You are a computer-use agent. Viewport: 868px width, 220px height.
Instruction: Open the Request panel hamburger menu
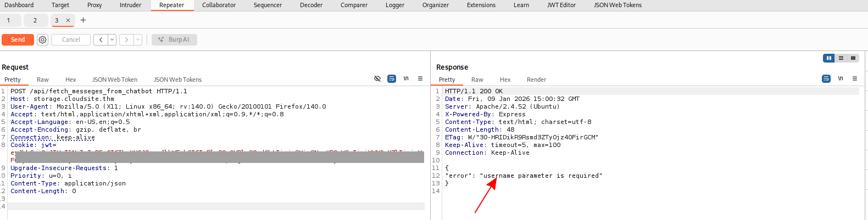[x=420, y=79]
